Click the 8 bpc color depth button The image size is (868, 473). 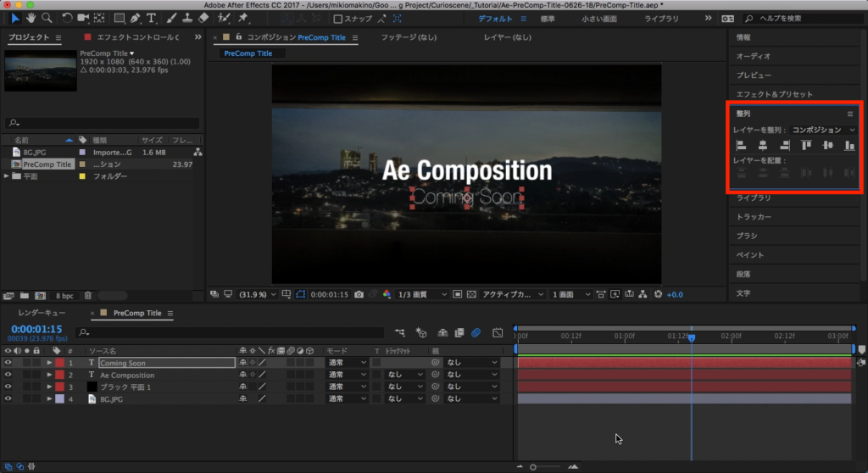click(x=64, y=296)
